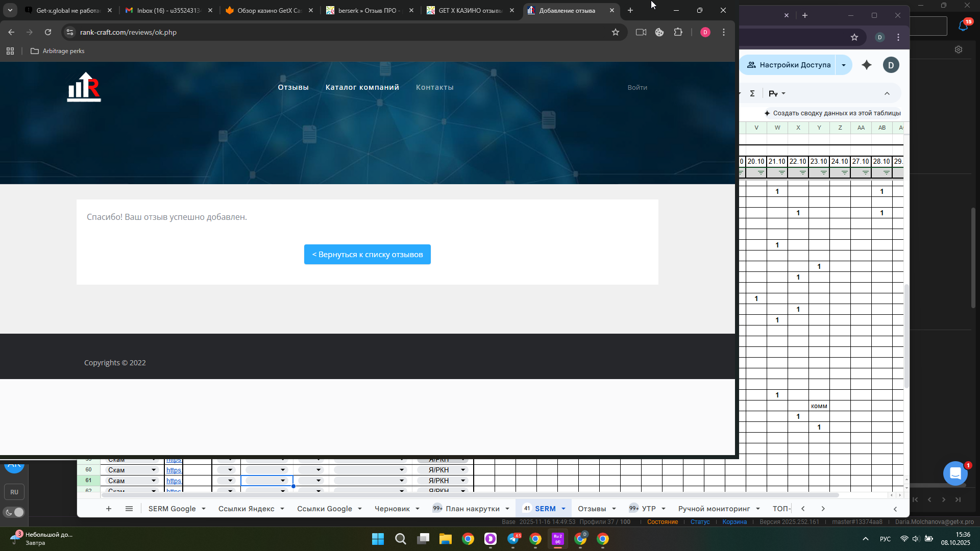Open the blue chat support bubble
The width and height of the screenshot is (980, 551).
point(955,473)
